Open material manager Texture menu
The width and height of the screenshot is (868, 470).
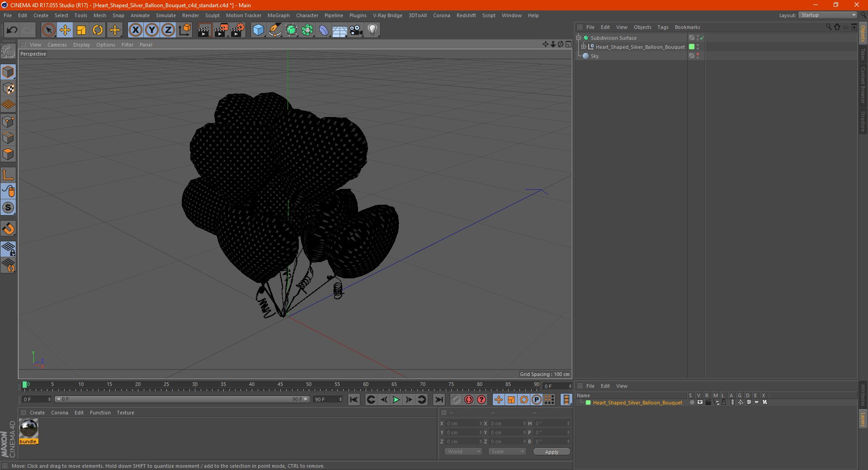coord(125,413)
